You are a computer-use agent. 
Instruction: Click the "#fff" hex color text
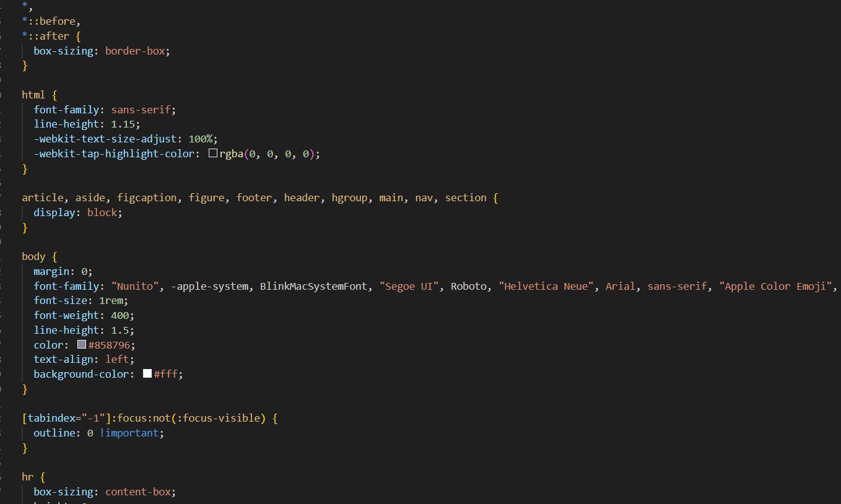165,374
